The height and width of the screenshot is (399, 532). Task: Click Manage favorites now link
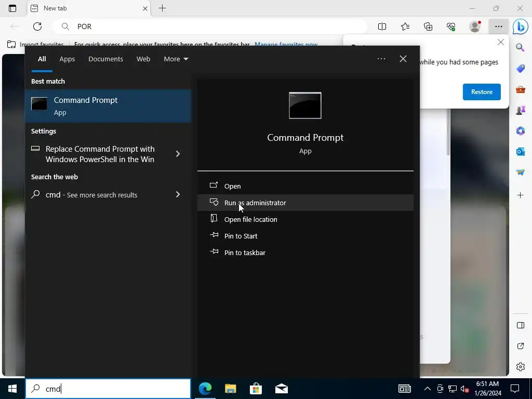pos(286,44)
